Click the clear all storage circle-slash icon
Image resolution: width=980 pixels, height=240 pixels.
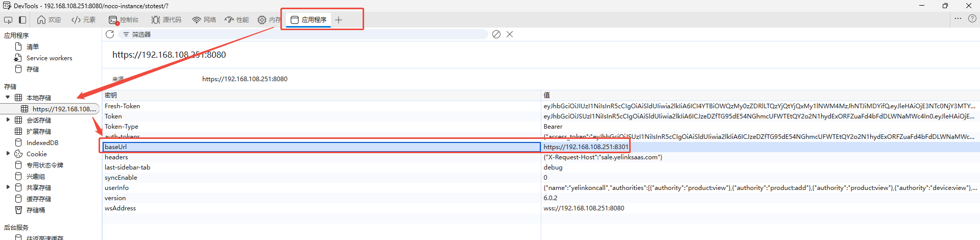[496, 34]
